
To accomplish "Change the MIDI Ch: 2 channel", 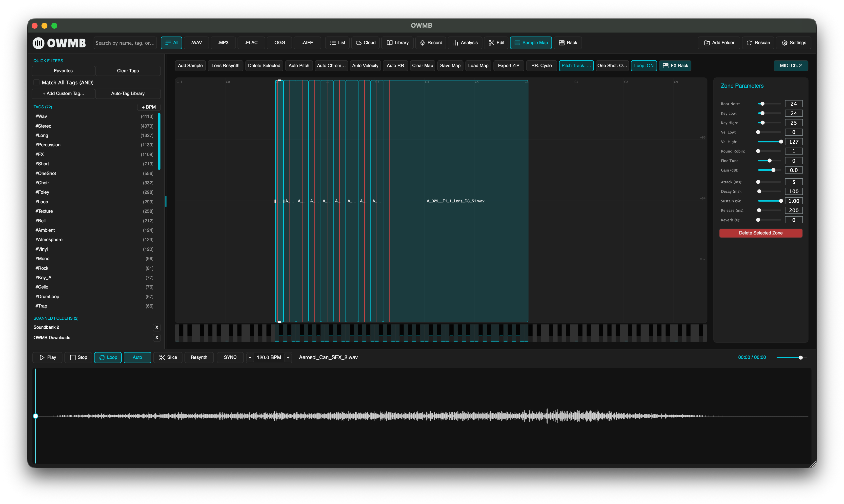I will click(791, 66).
